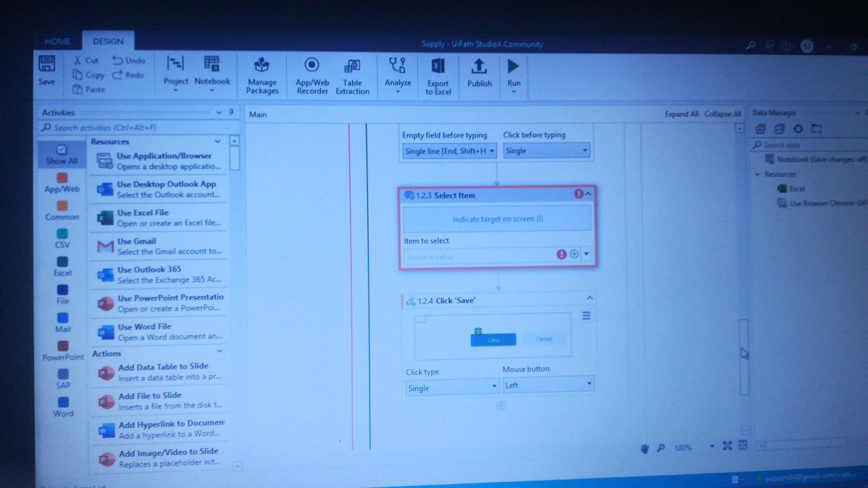Open the Click type dropdown

point(452,388)
